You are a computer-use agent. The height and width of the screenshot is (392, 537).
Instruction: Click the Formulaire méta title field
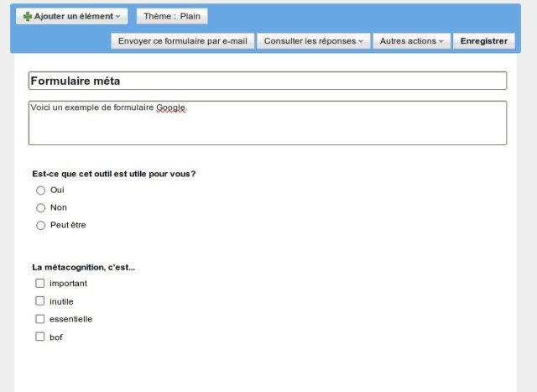click(x=268, y=81)
